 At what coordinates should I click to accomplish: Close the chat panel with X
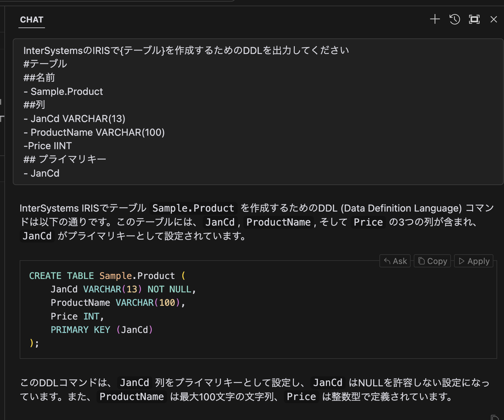tap(494, 19)
